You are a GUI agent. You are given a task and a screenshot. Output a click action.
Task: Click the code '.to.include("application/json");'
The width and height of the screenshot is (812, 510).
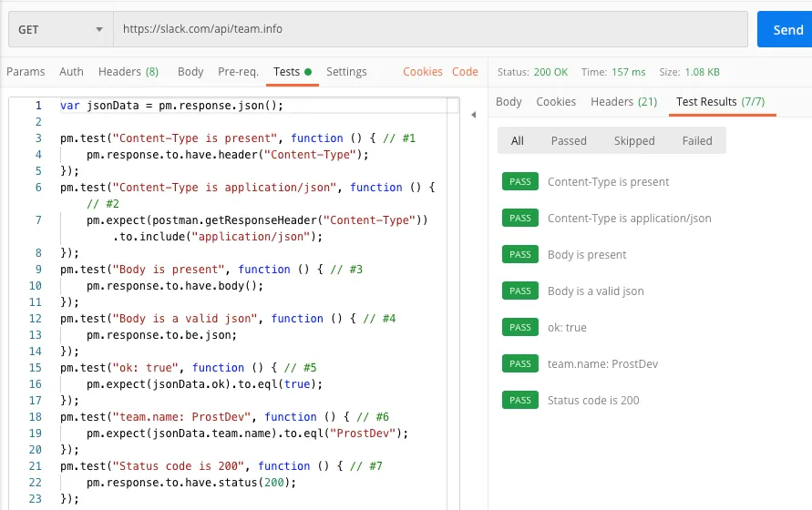coord(218,237)
